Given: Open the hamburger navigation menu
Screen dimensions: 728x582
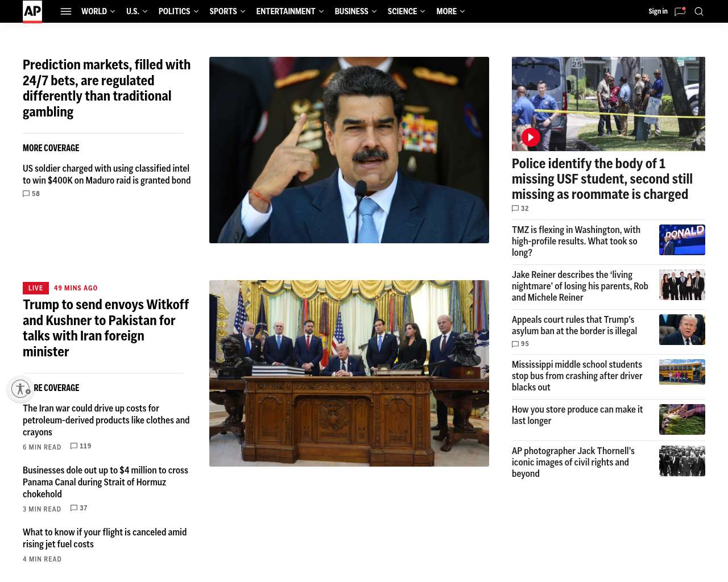Looking at the screenshot, I should pos(66,11).
